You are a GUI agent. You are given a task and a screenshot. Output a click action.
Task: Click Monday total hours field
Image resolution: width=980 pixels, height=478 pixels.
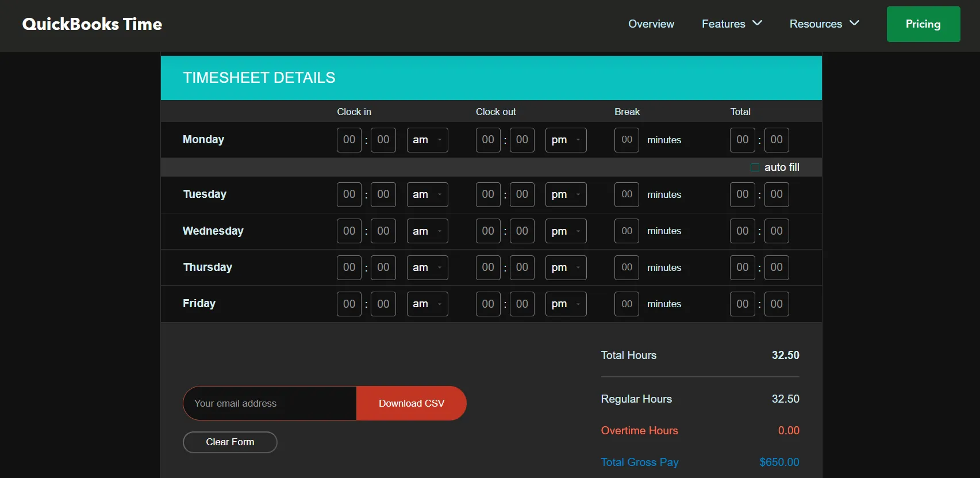[x=743, y=140]
